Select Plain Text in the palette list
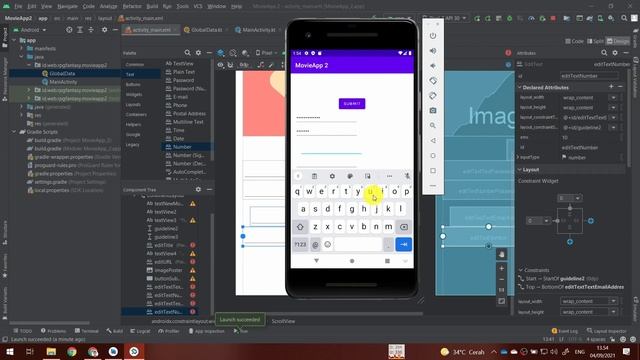The width and height of the screenshot is (640, 360). pyautogui.click(x=184, y=72)
